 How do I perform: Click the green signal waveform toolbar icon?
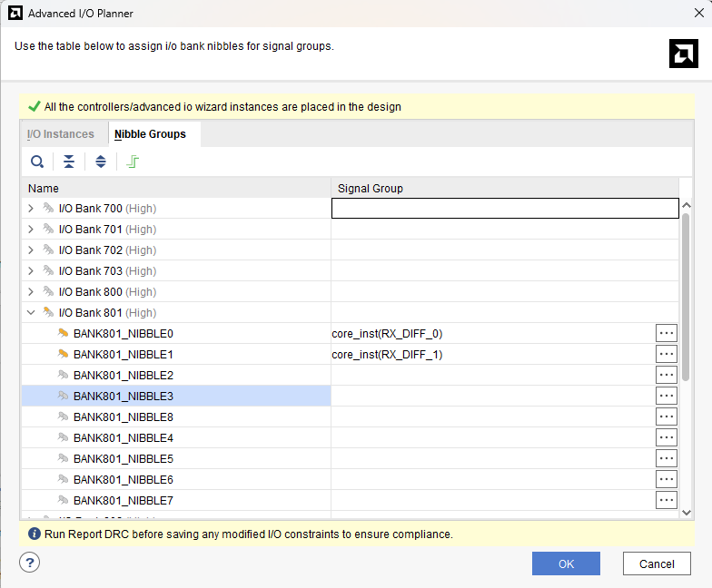point(133,162)
